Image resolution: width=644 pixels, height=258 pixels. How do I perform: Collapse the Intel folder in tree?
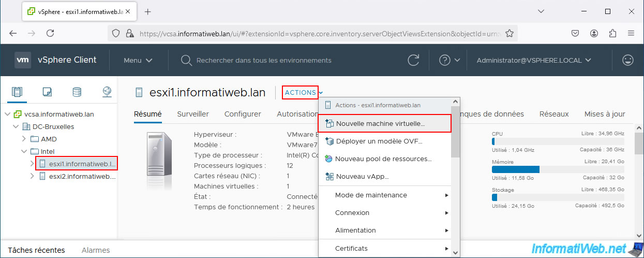[x=24, y=151]
